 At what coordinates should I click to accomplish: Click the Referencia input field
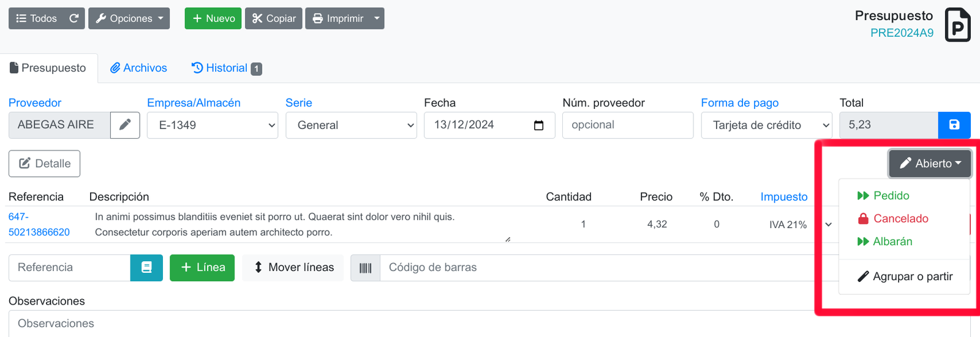pos(69,268)
